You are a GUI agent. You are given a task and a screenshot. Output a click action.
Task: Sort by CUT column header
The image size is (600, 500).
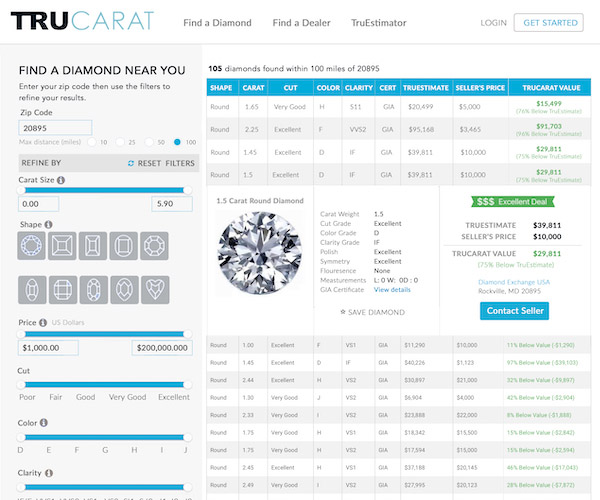pyautogui.click(x=290, y=88)
